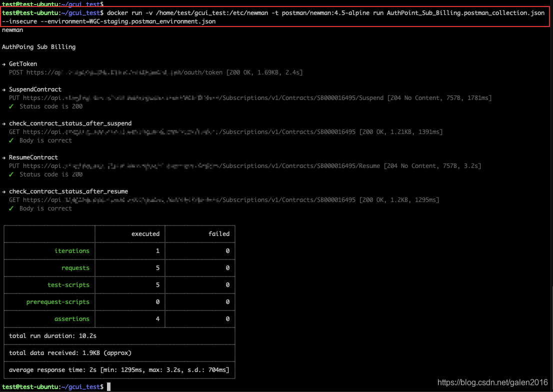Click the arrow bullet before ResumeContract

coord(4,157)
